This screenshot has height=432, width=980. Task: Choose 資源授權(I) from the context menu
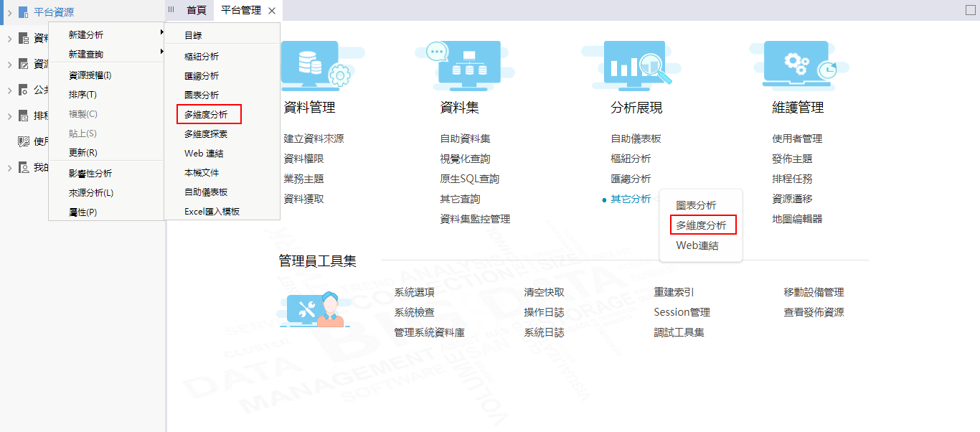click(x=90, y=75)
